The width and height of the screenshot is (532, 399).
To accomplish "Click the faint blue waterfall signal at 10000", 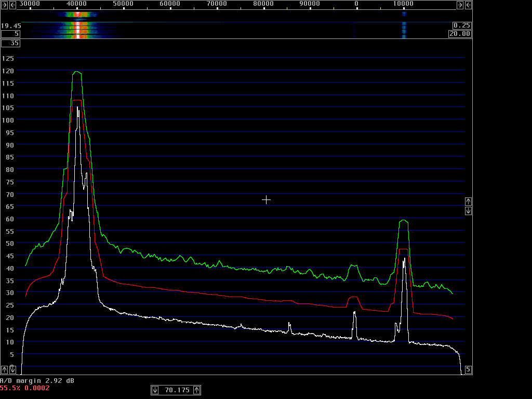I will (404, 25).
